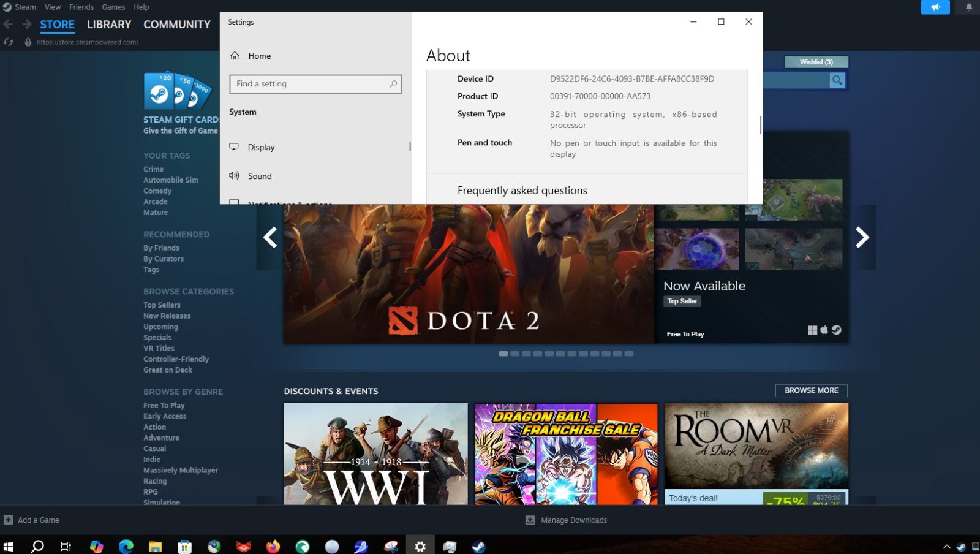The image size is (980, 554).
Task: Click Steam icon in system tray
Action: click(961, 547)
